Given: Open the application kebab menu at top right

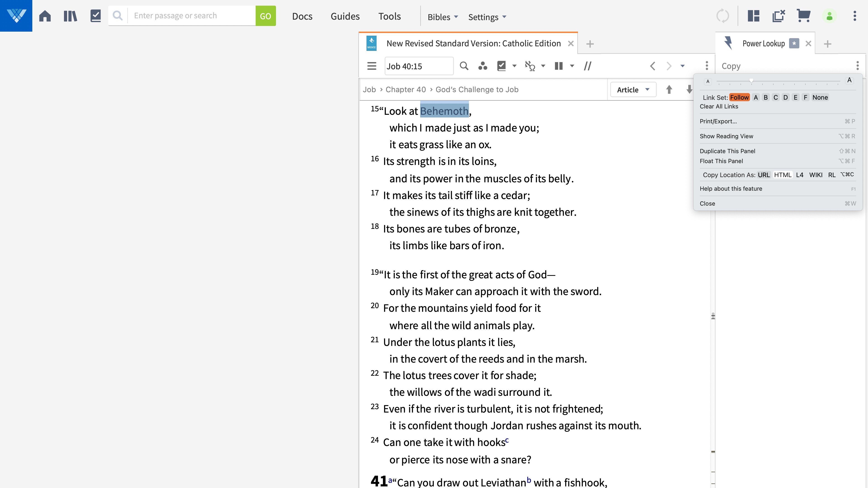Looking at the screenshot, I should coord(855,16).
